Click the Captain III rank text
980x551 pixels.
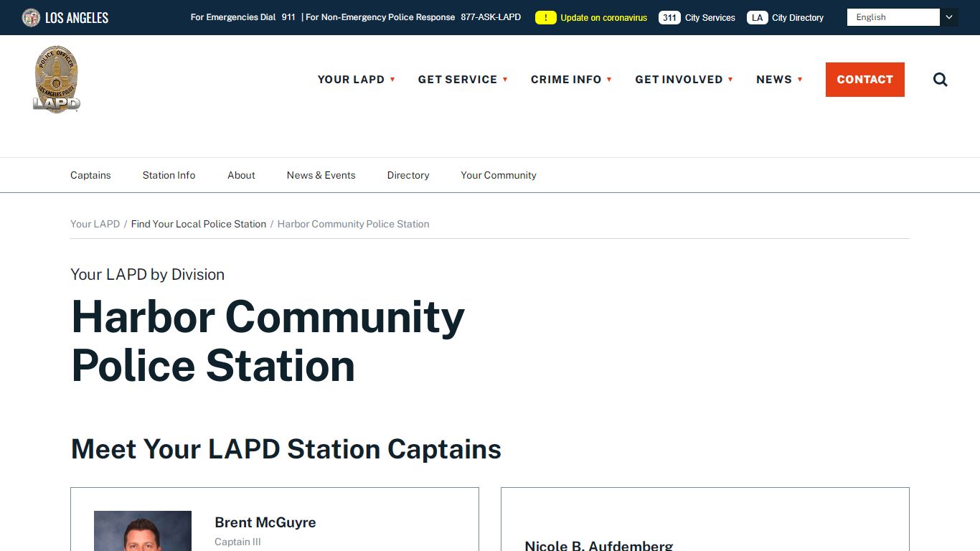[237, 542]
